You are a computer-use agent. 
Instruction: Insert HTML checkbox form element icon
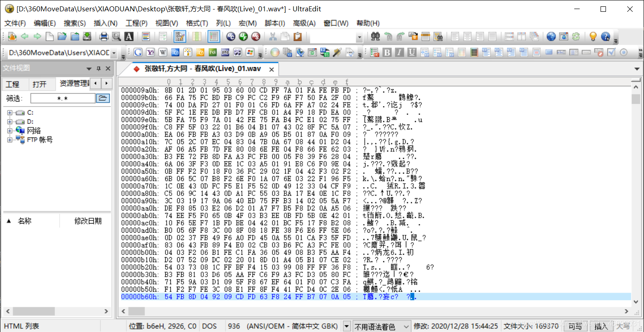coord(611,53)
